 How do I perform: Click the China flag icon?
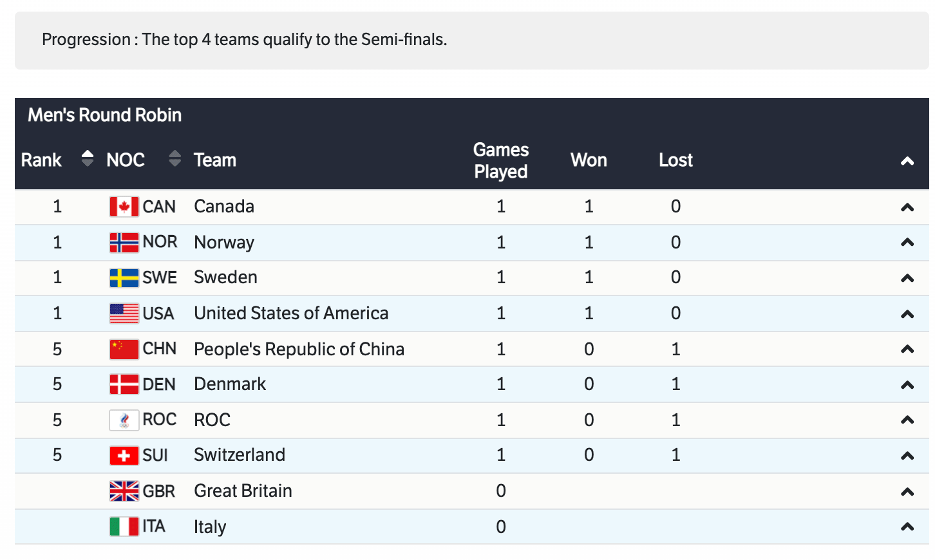(124, 349)
